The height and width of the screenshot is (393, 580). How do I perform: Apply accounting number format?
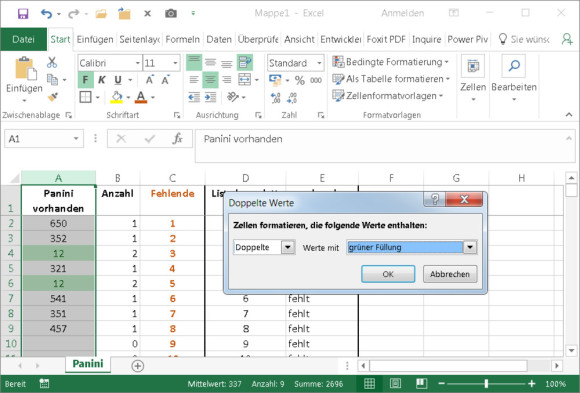[275, 80]
